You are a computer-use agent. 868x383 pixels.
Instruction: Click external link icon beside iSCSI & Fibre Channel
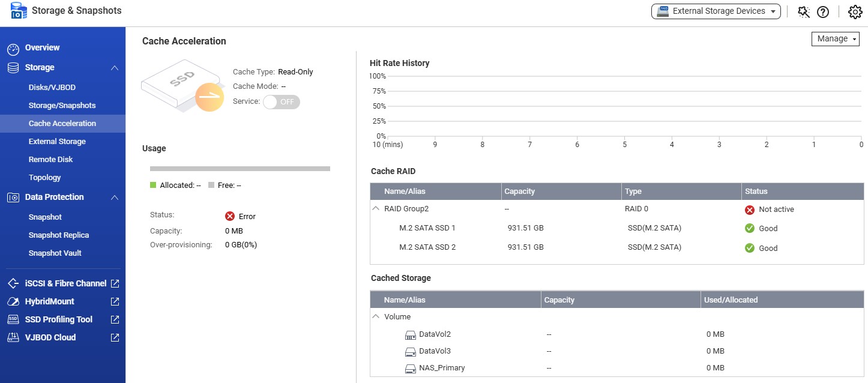pos(115,283)
